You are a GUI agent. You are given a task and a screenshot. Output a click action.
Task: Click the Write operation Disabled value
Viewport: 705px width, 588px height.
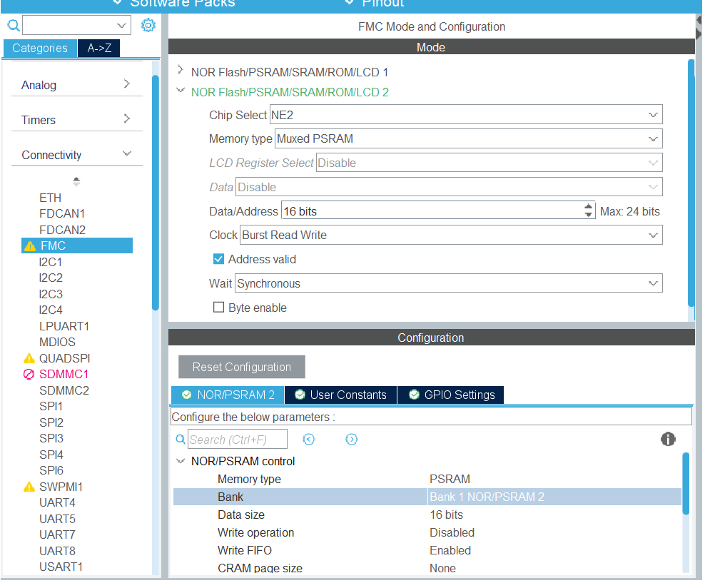pos(452,533)
